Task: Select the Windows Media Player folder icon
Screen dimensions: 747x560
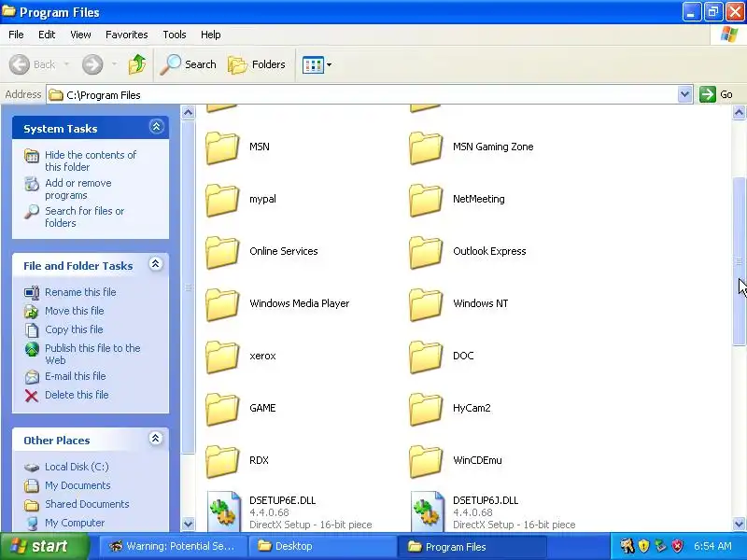Action: 222,305
